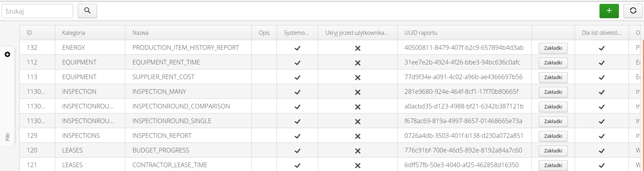The width and height of the screenshot is (644, 171).
Task: Select the INSPECTIONROUND_COMPARISON report name cell
Action: click(181, 106)
